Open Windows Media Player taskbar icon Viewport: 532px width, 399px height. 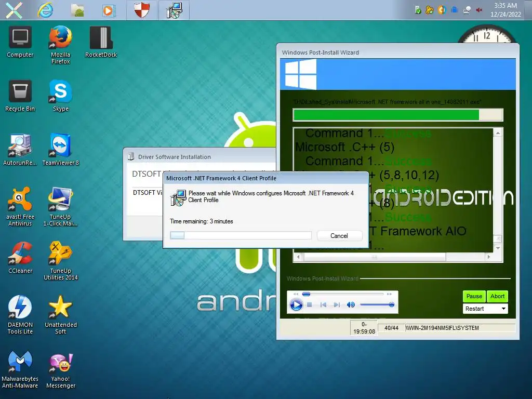point(109,10)
